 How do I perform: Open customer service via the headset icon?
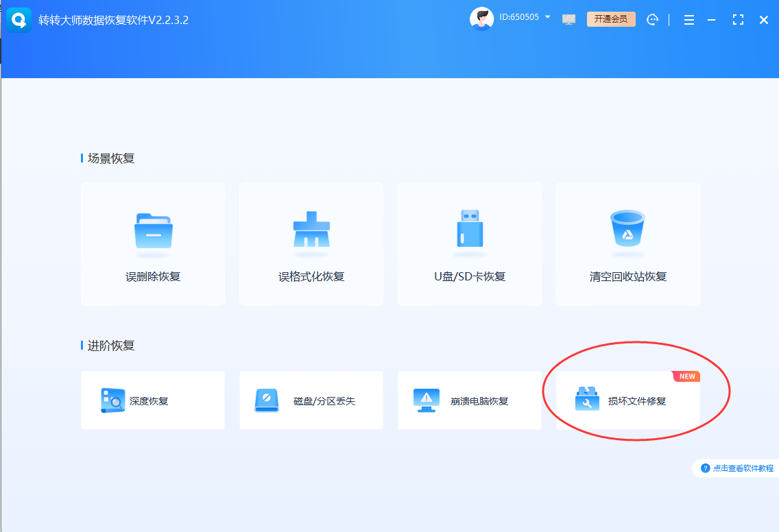coord(652,19)
